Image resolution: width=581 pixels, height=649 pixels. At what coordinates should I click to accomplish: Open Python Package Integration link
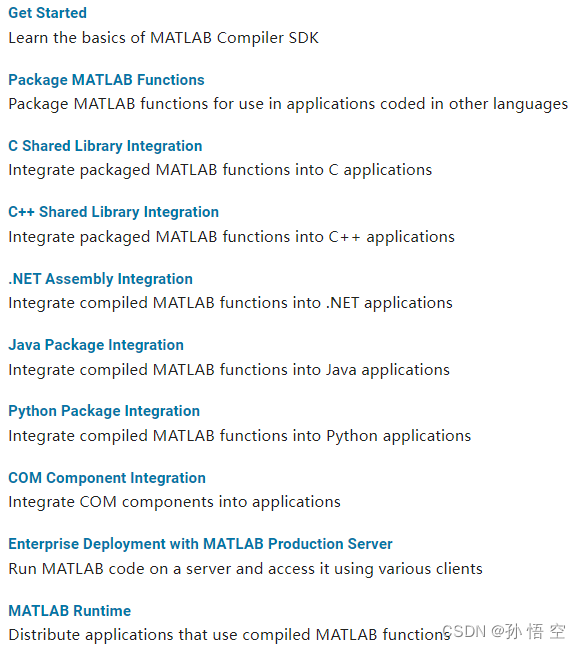coord(104,411)
